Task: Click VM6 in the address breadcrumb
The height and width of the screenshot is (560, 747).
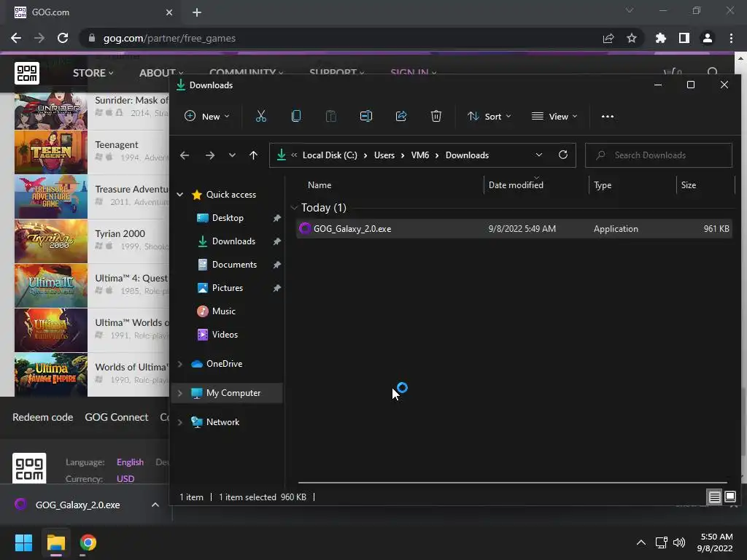Action: (x=419, y=155)
